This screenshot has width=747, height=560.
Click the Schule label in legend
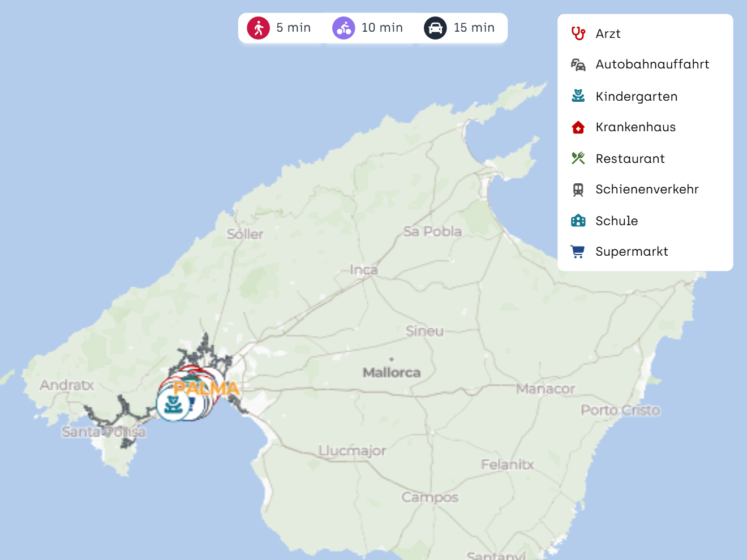[x=616, y=221]
